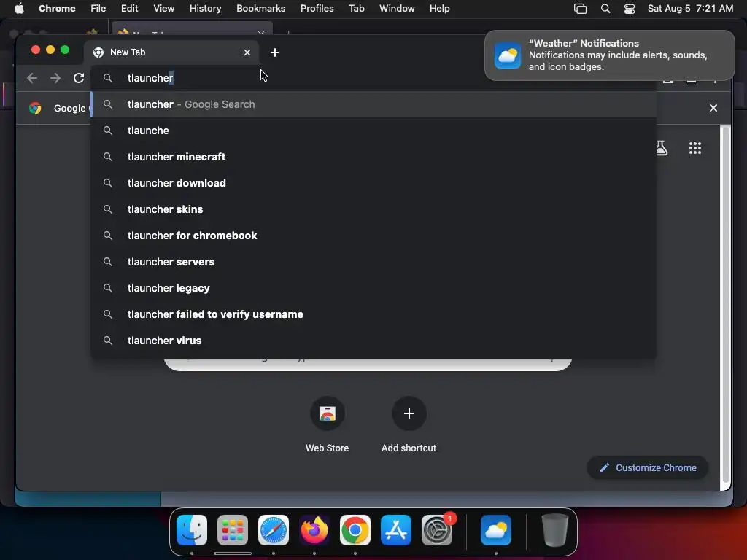747x560 pixels.
Task: Open Control Center in menu bar
Action: coord(630,9)
